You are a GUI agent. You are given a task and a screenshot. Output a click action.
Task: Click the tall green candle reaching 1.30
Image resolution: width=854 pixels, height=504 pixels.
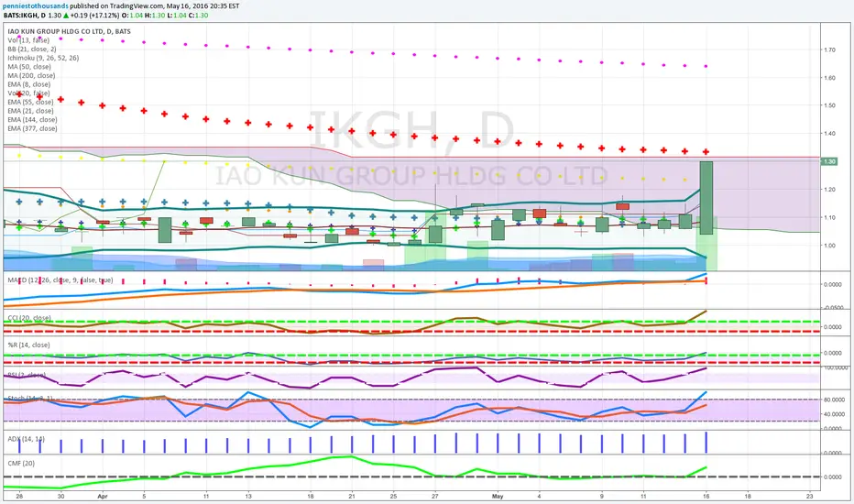coord(706,198)
